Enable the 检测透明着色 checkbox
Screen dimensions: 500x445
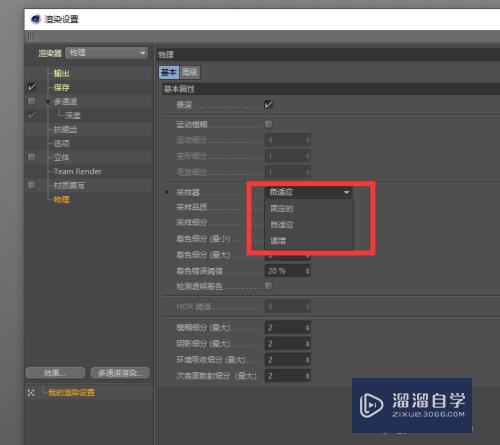point(268,286)
